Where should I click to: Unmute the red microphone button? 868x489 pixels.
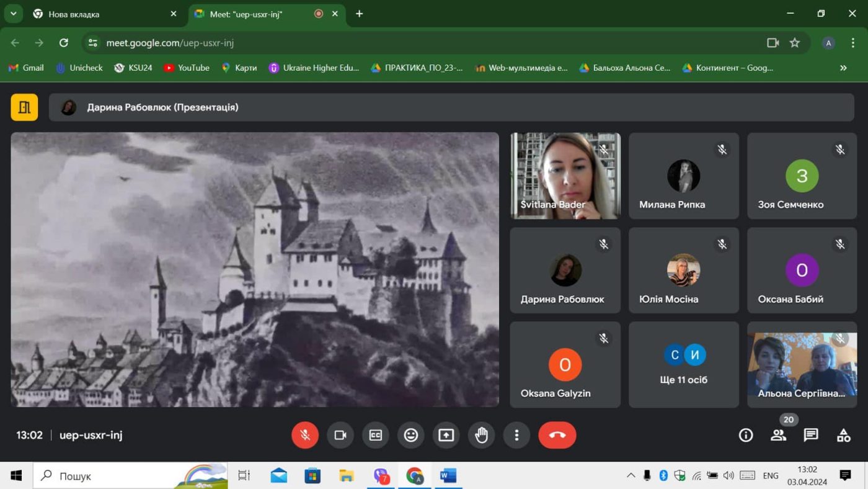click(x=305, y=435)
